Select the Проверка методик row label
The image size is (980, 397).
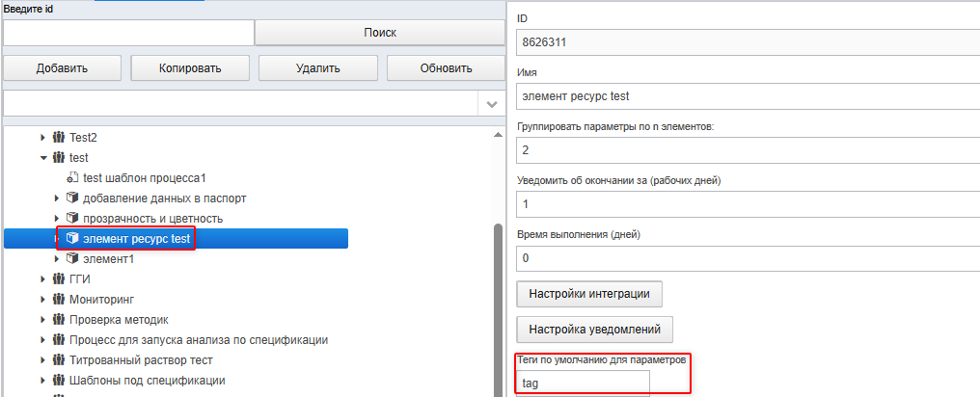tap(119, 320)
